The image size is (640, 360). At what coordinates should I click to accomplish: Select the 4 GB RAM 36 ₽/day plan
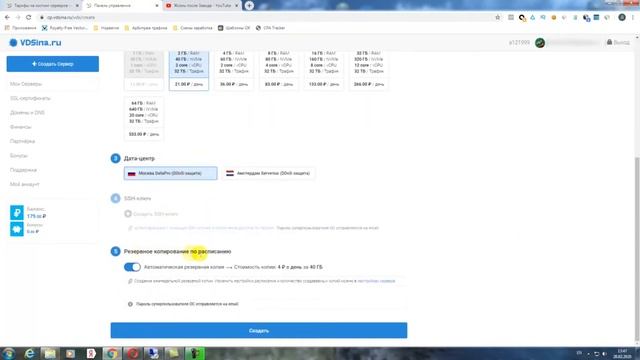(x=233, y=70)
